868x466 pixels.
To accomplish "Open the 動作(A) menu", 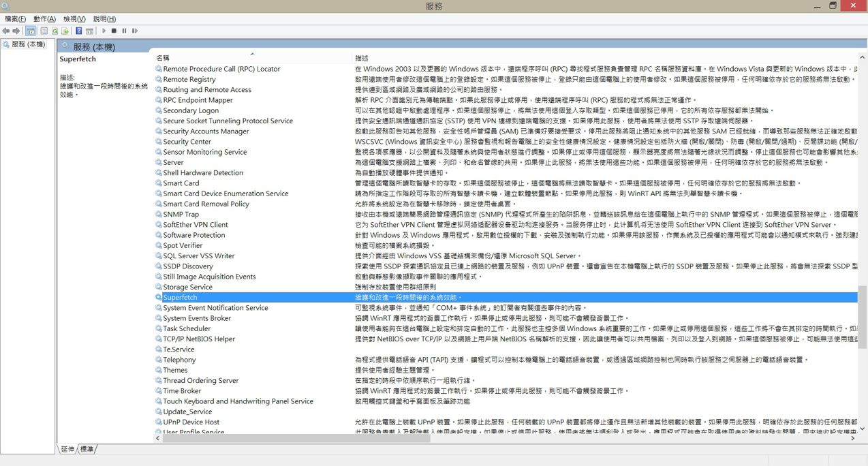I will click(45, 18).
